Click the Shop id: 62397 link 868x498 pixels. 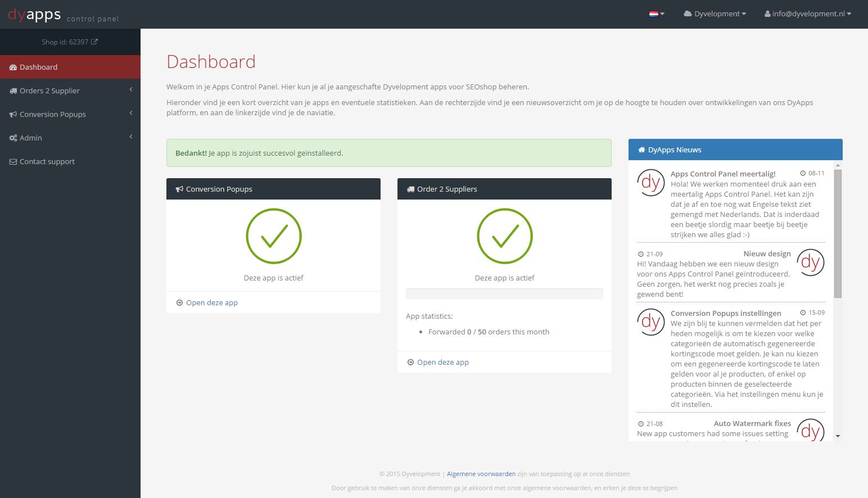click(70, 42)
